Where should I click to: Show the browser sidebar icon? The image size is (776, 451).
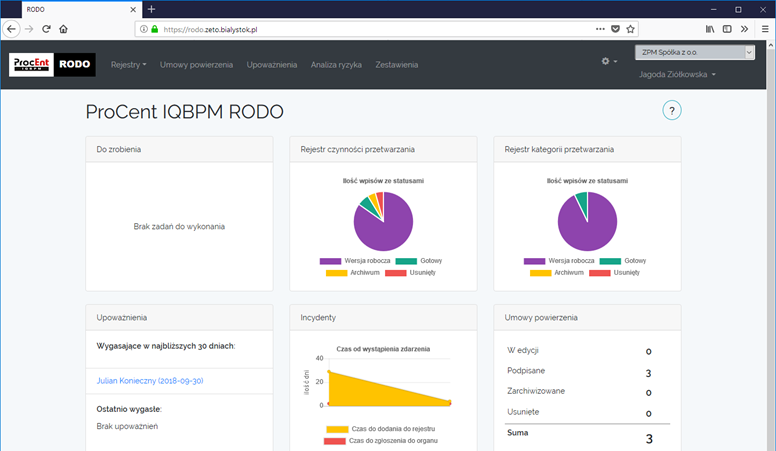point(727,29)
